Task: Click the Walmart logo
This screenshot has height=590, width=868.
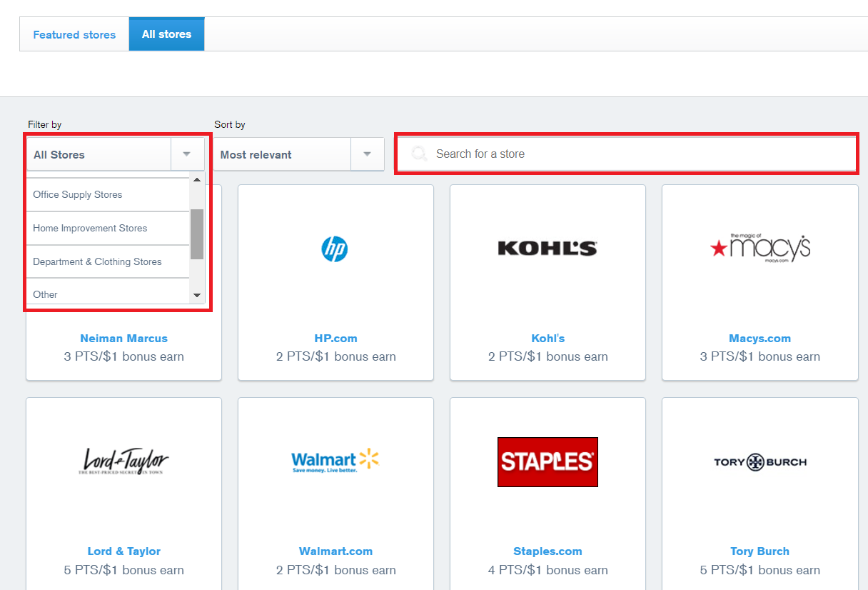Action: (x=335, y=461)
